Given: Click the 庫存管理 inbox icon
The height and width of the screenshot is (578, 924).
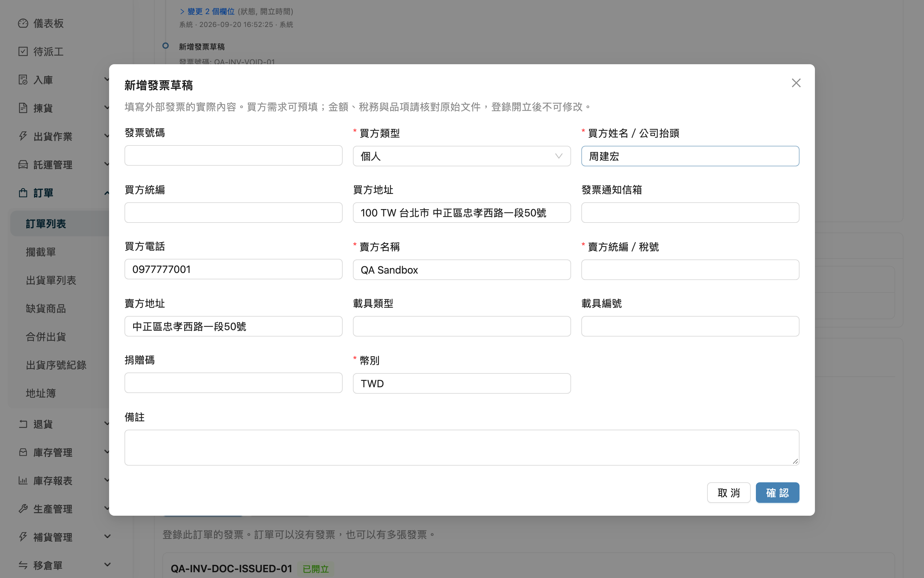Looking at the screenshot, I should [23, 452].
